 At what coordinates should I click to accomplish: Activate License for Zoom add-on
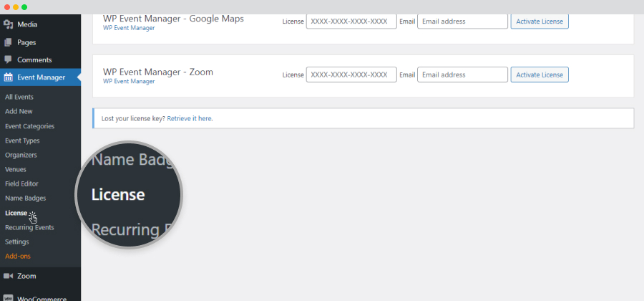(x=540, y=75)
